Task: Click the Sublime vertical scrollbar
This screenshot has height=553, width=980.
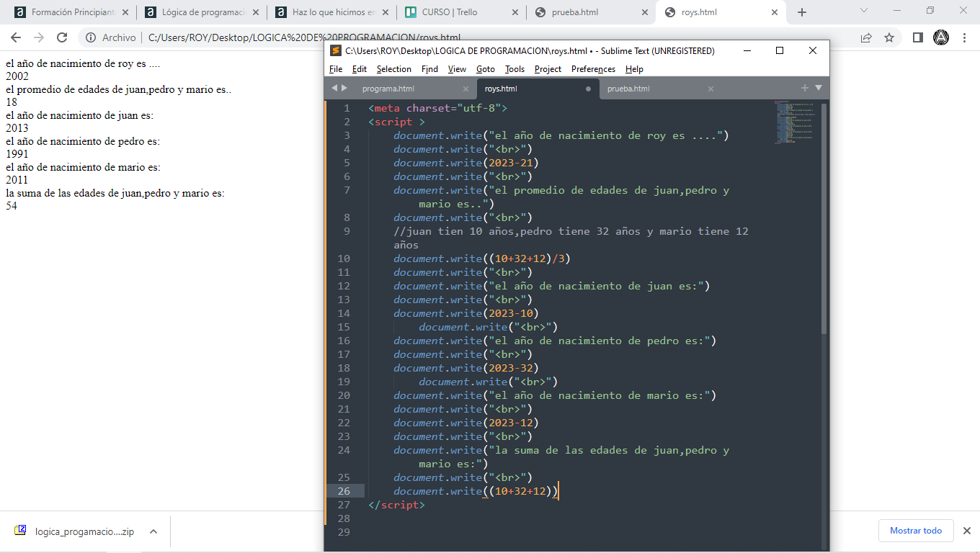Action: (x=824, y=216)
